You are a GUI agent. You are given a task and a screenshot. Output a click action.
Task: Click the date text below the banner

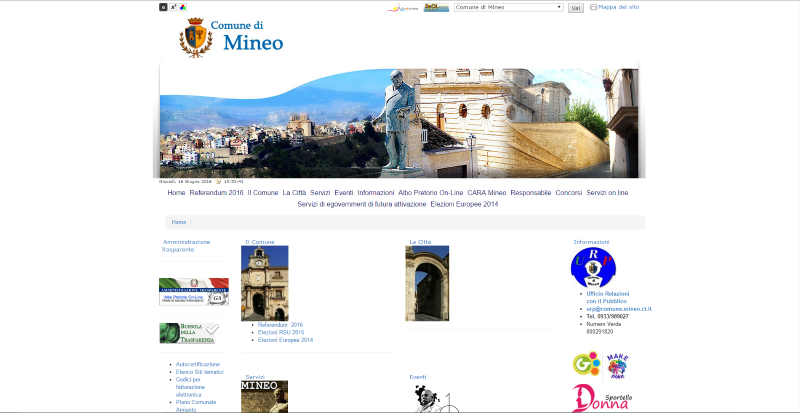click(x=185, y=181)
